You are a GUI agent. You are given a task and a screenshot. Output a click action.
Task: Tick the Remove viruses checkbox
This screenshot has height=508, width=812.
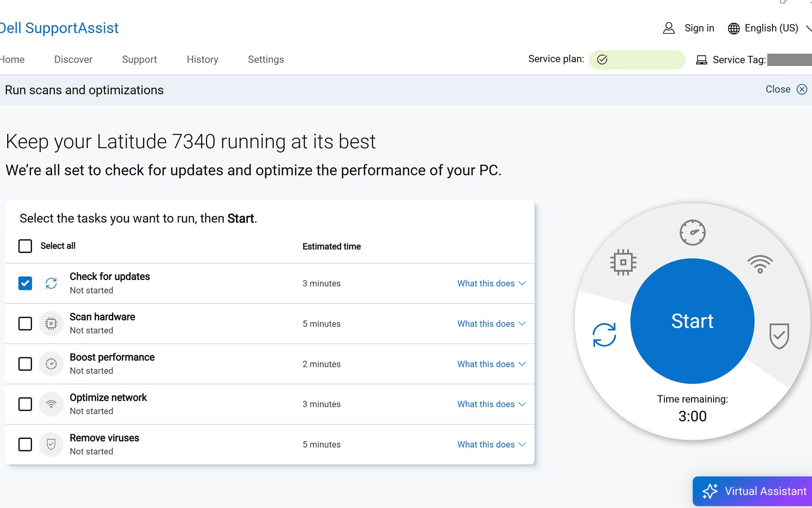25,444
